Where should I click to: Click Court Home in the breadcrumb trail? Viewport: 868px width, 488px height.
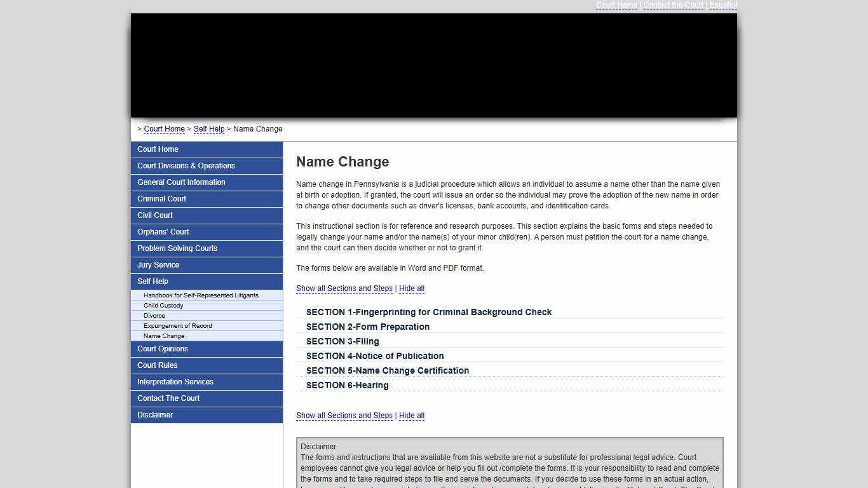coord(164,129)
